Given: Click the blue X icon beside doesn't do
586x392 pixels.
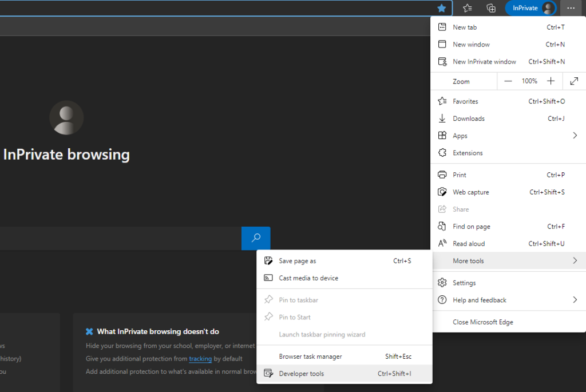Looking at the screenshot, I should coord(89,331).
